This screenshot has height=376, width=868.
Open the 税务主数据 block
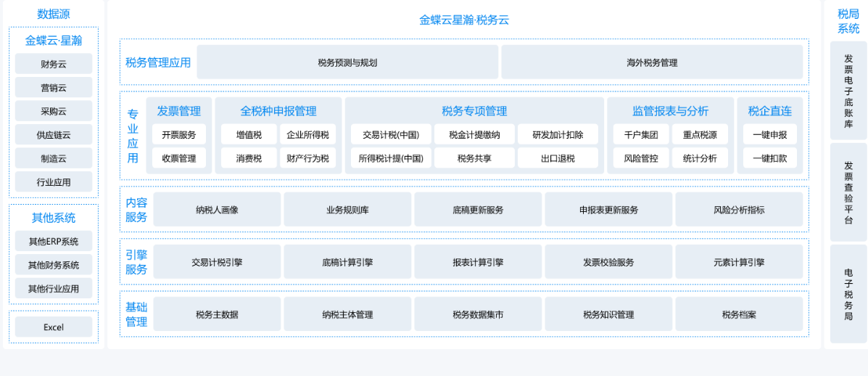pos(217,314)
